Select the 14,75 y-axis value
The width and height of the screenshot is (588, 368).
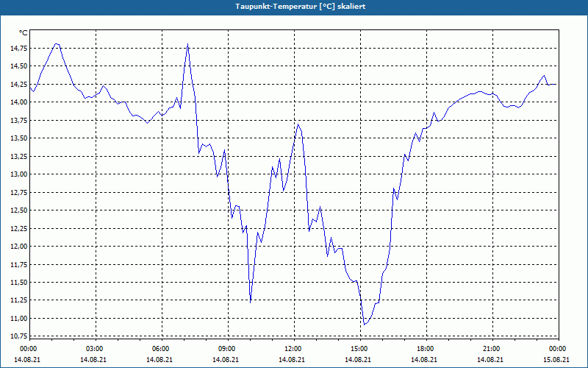pyautogui.click(x=18, y=48)
